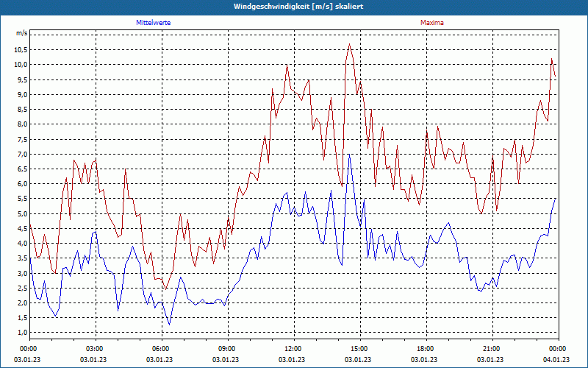Select the '03.01.23' date under 06:00
588x368 pixels.
click(x=159, y=360)
